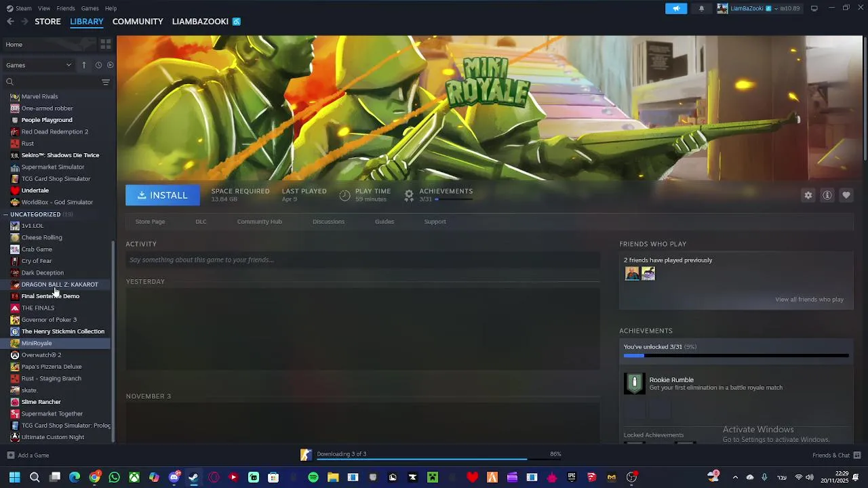The height and width of the screenshot is (488, 868).
Task: Open the STORE tab
Action: point(47,22)
